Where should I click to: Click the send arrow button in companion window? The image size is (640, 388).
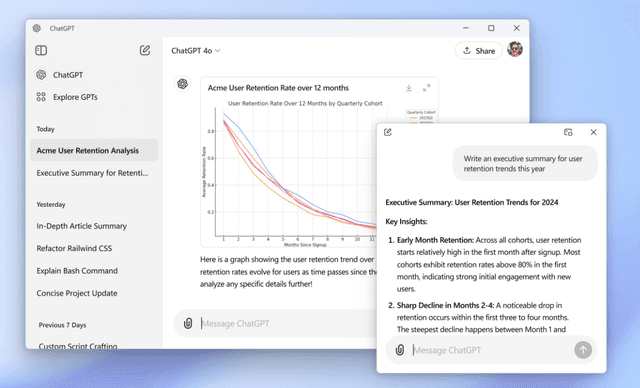click(583, 350)
